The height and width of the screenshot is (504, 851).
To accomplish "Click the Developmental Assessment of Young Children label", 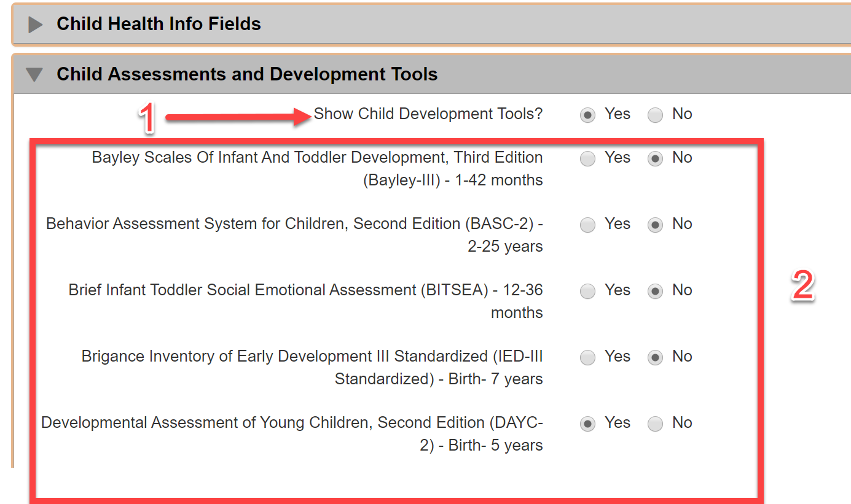I will pyautogui.click(x=292, y=434).
